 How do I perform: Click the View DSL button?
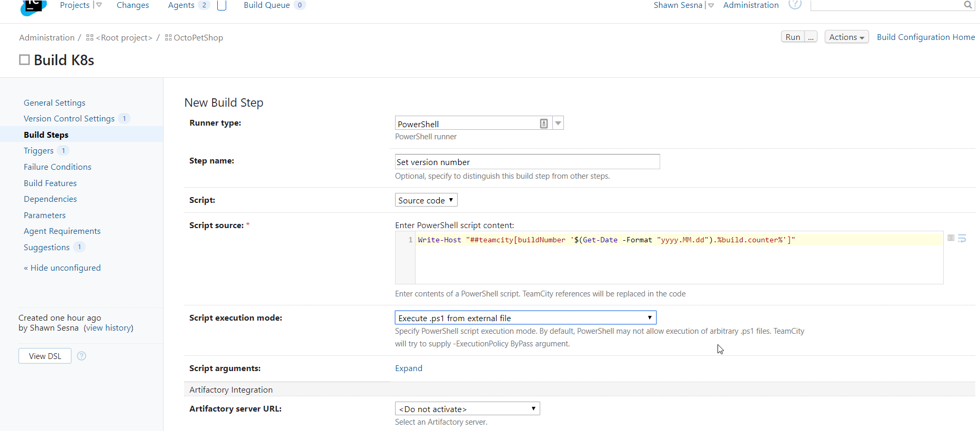pyautogui.click(x=45, y=356)
